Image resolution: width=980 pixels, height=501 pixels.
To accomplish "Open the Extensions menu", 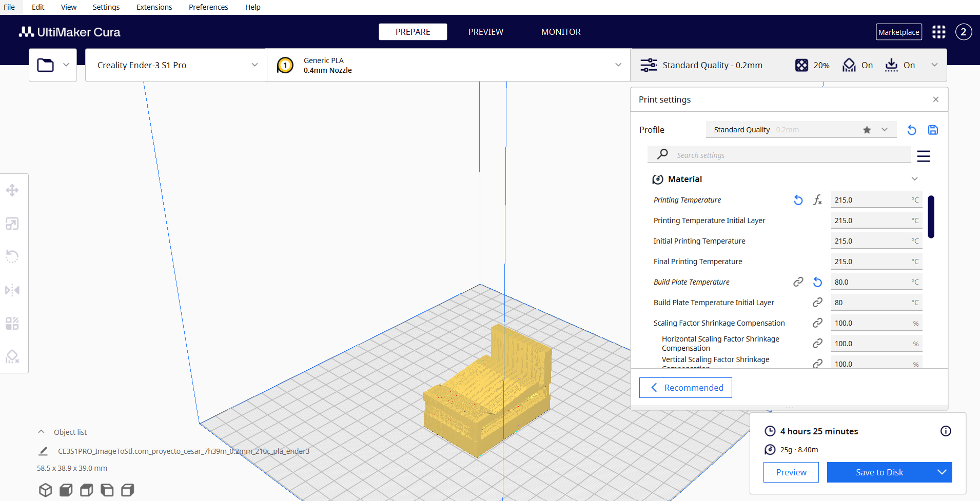I will click(x=154, y=7).
